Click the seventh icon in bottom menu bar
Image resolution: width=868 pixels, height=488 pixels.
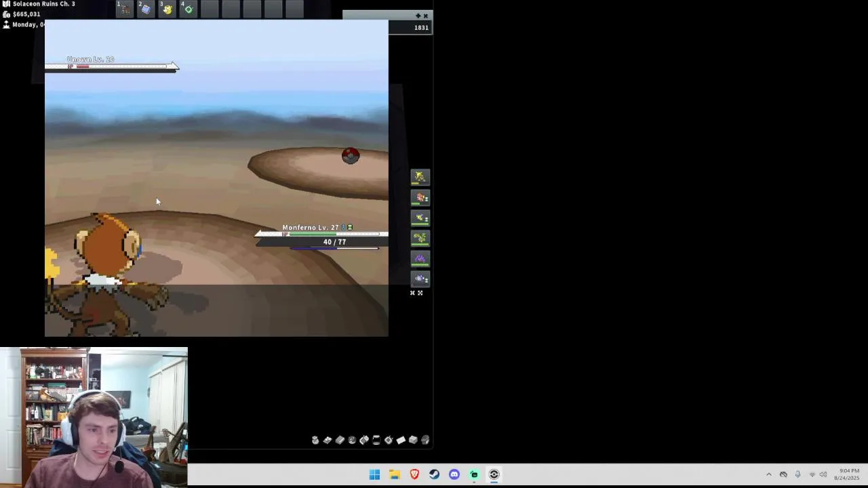click(389, 440)
